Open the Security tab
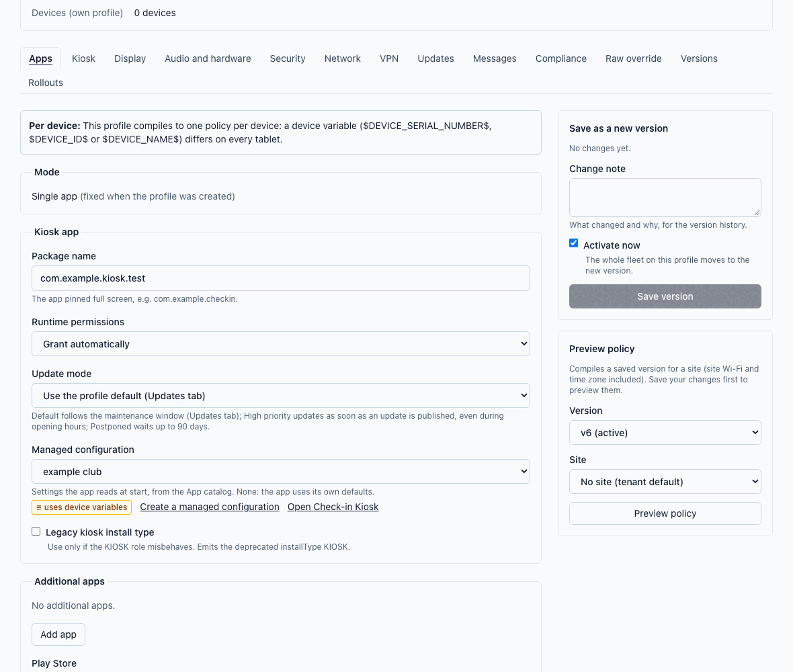The width and height of the screenshot is (793, 672). coord(288,58)
